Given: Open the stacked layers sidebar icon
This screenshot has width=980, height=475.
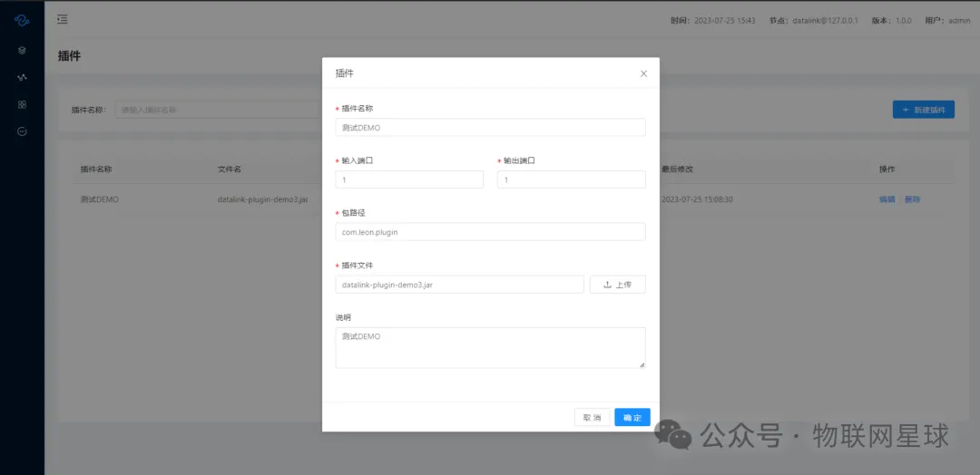Looking at the screenshot, I should tap(22, 50).
